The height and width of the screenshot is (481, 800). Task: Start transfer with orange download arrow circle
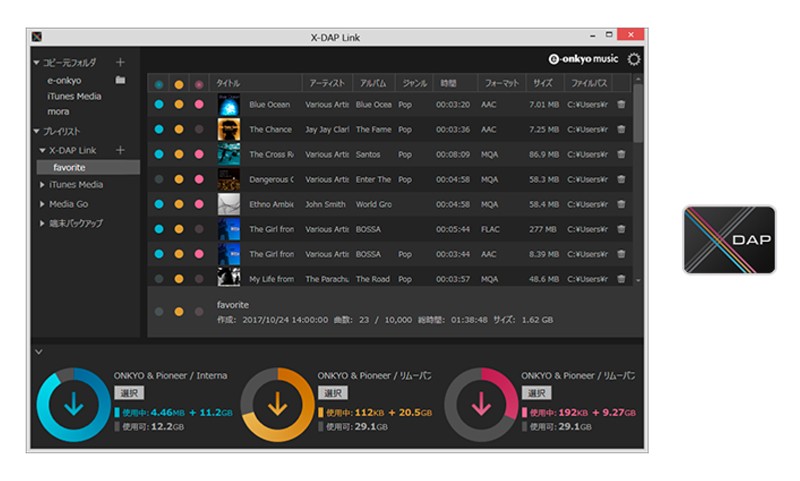[x=278, y=404]
